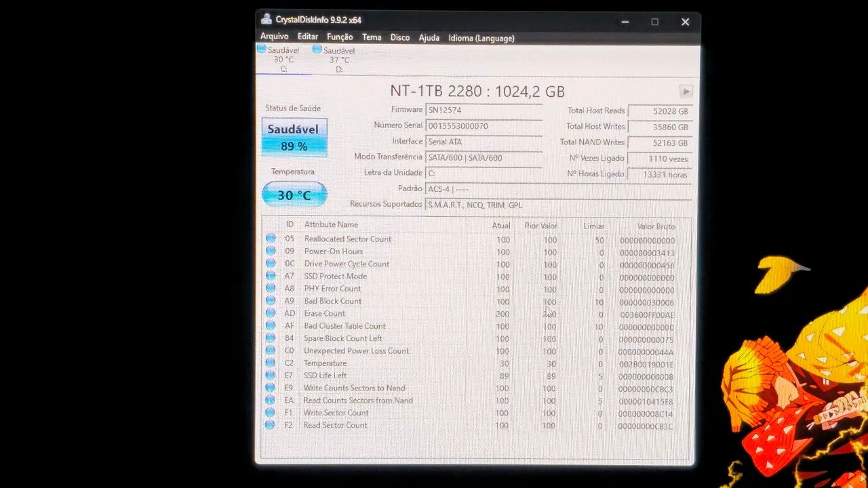The width and height of the screenshot is (868, 488).
Task: Click status icon for SSD Protect Mode
Action: 271,275
